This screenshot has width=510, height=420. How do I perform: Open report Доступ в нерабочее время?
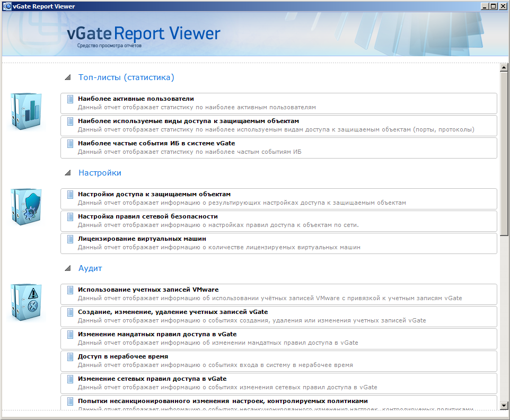point(279,361)
